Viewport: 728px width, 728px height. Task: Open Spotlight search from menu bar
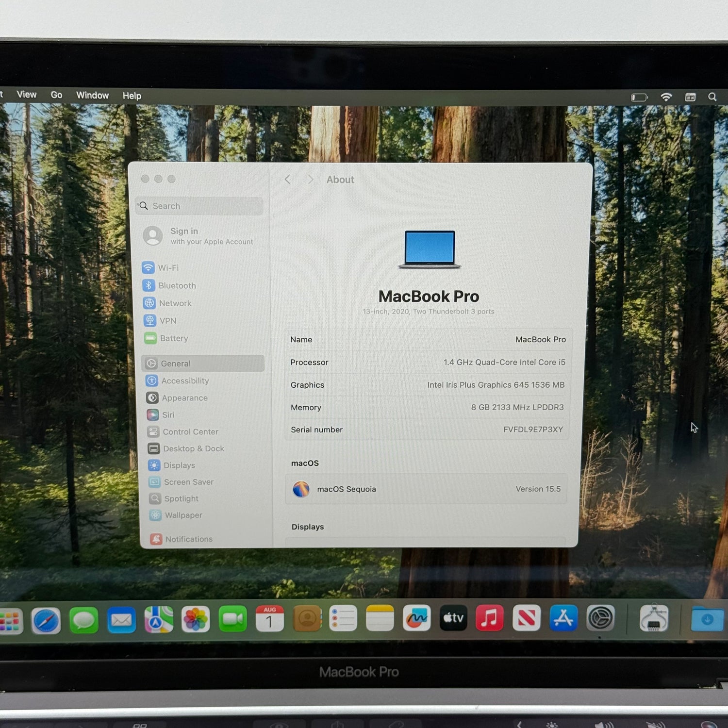pyautogui.click(x=712, y=97)
